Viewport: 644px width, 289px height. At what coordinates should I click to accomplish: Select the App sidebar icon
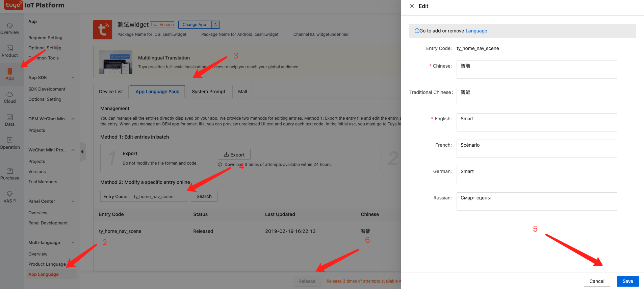(10, 74)
